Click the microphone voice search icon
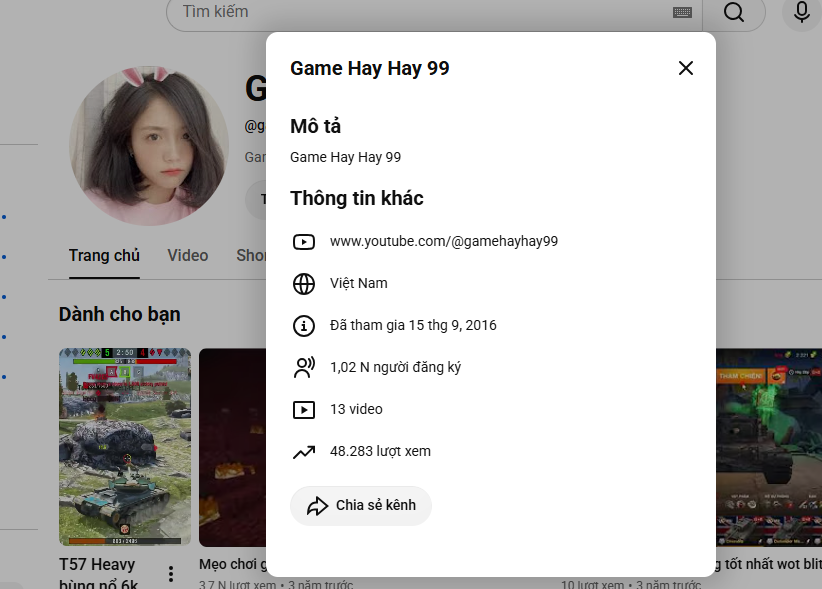 pos(802,12)
